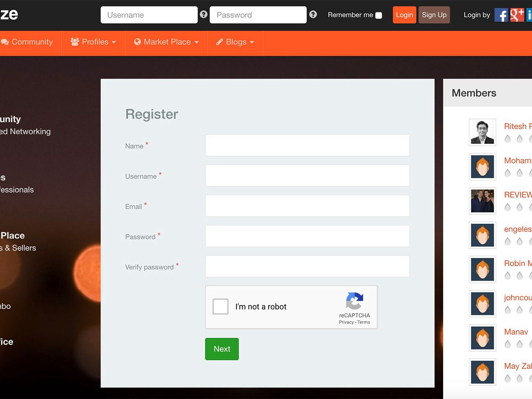Click the reCAPTCHA logo icon
Image resolution: width=532 pixels, height=399 pixels.
354,301
